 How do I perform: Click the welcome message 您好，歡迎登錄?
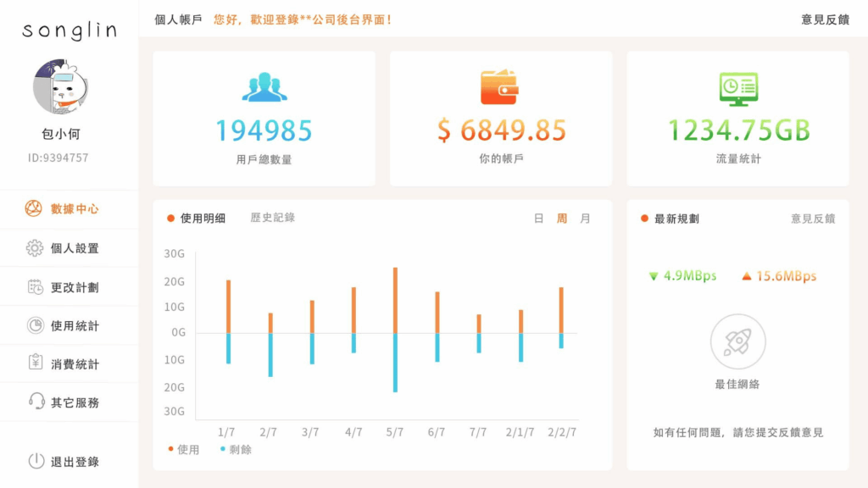click(x=303, y=20)
